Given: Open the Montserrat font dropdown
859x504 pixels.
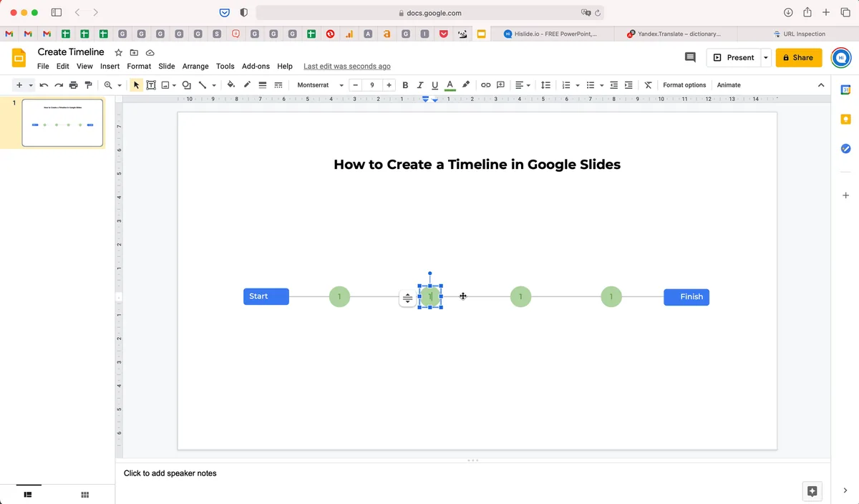Looking at the screenshot, I should [320, 85].
